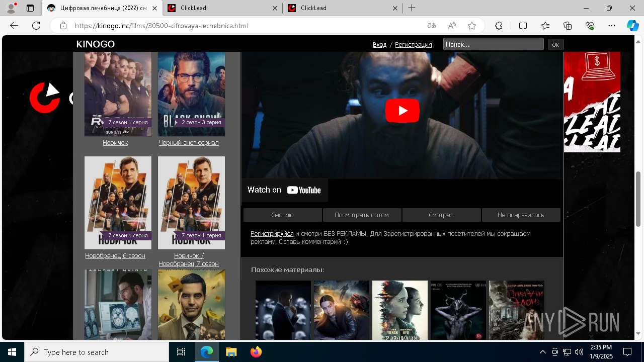Open Microsoft Edge from taskbar
The image size is (644, 362).
(x=207, y=352)
